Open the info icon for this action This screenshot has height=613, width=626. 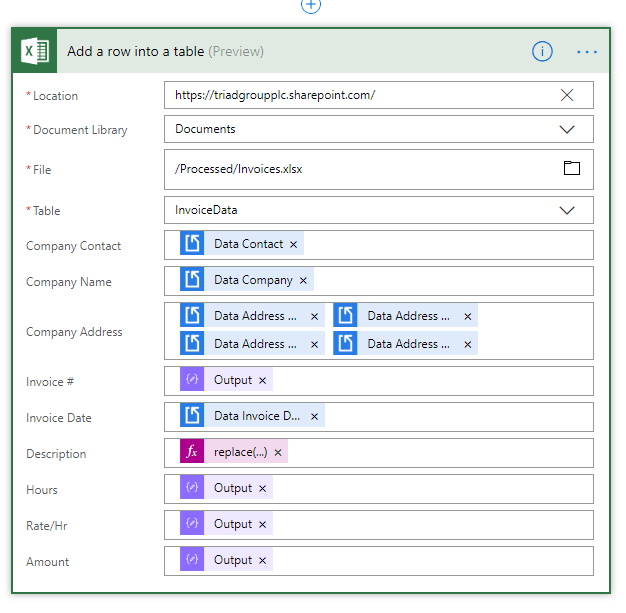click(542, 52)
